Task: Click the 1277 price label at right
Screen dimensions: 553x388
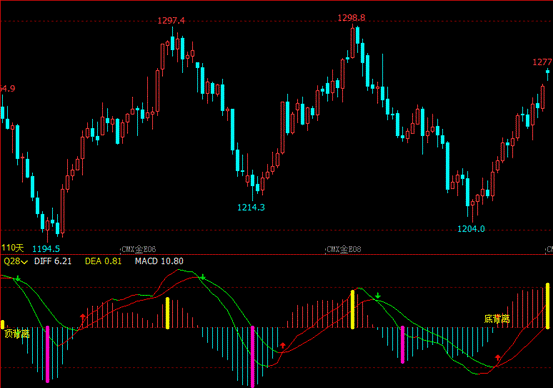Action: point(542,62)
